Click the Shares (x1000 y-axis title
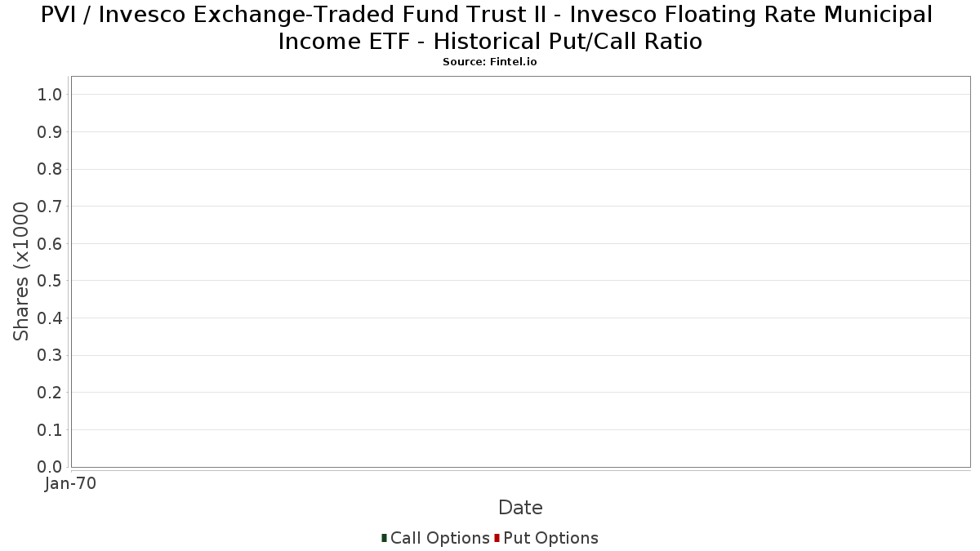The height and width of the screenshot is (551, 980). click(x=21, y=272)
